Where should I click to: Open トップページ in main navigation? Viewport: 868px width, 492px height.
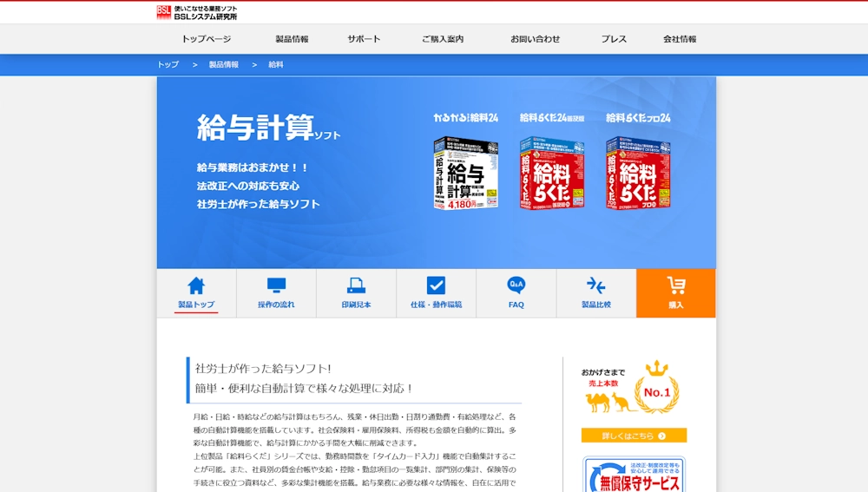206,39
